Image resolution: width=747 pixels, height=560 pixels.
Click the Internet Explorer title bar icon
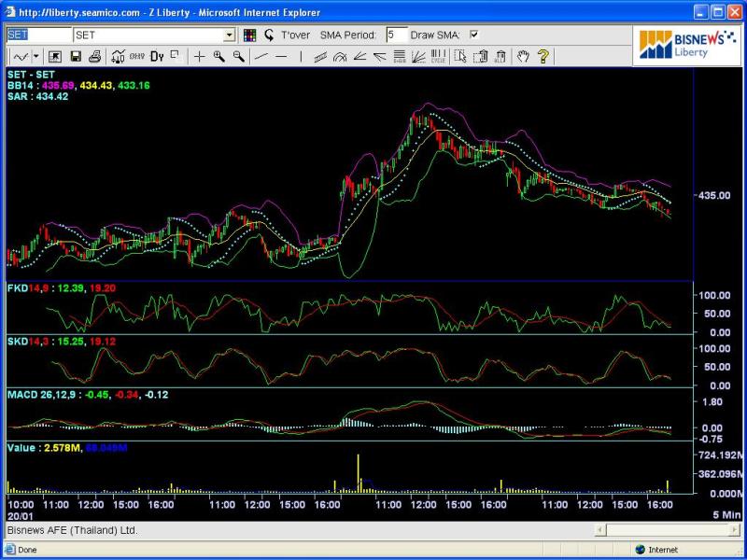point(10,12)
